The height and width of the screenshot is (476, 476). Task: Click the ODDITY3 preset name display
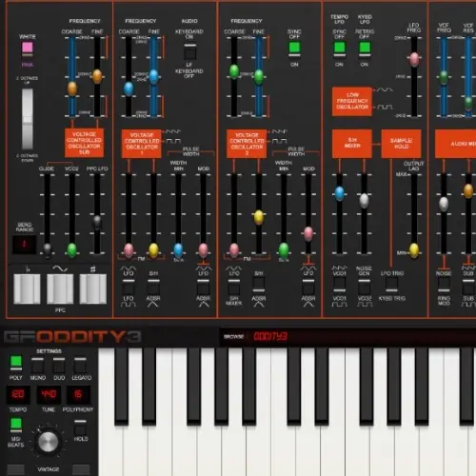270,337
